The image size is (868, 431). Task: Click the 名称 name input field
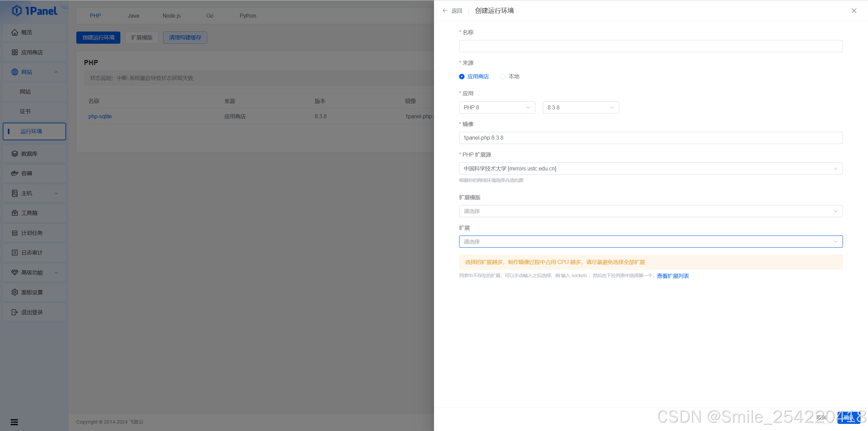650,46
